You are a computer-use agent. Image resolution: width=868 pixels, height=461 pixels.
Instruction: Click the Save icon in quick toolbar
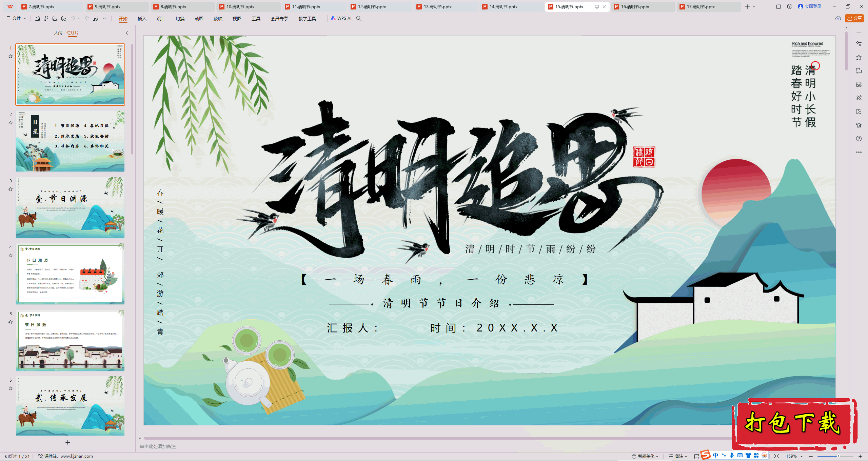point(37,19)
